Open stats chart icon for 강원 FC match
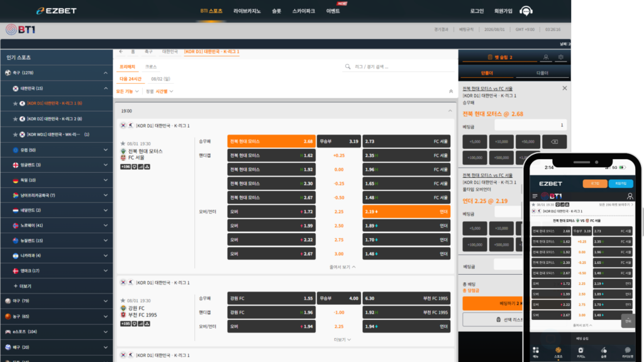 141,324
